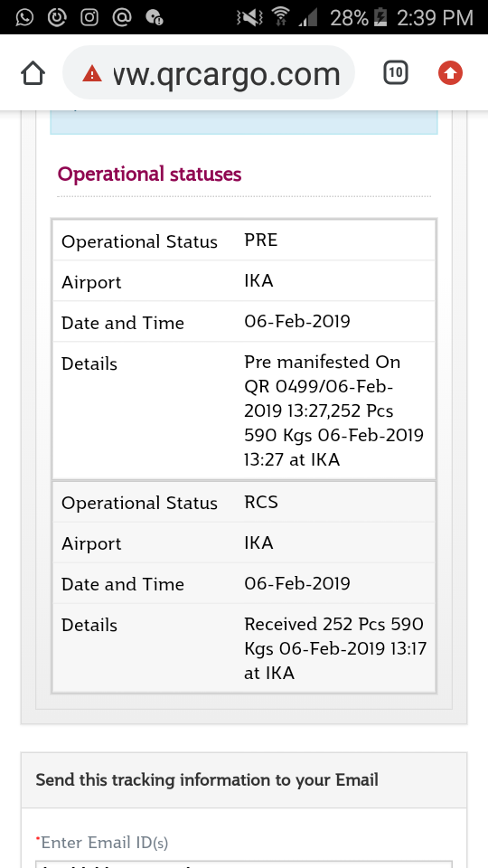Tap the browser home icon
Image resolution: width=488 pixels, height=868 pixels.
[33, 73]
